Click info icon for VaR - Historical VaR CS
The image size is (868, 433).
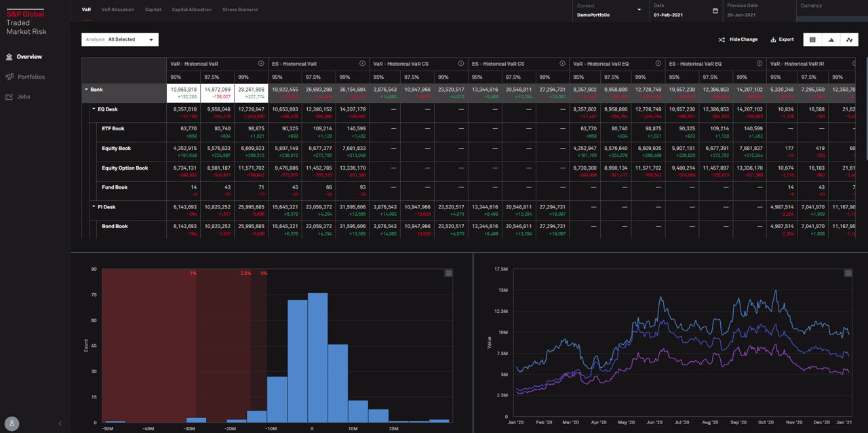[461, 64]
